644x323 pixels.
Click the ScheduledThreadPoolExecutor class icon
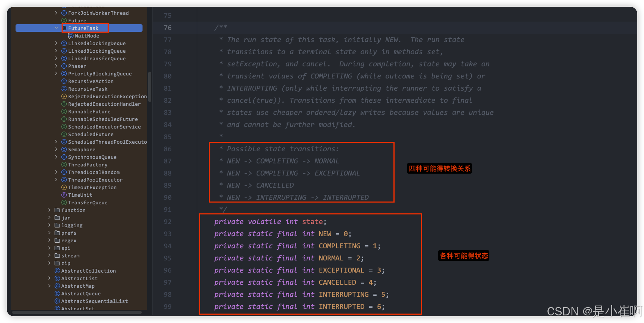coord(64,142)
